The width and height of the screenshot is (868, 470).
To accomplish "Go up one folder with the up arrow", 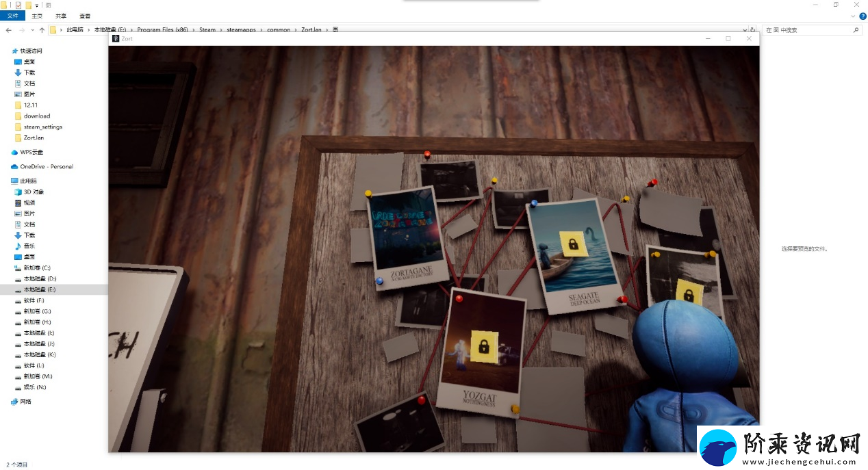I will point(42,30).
